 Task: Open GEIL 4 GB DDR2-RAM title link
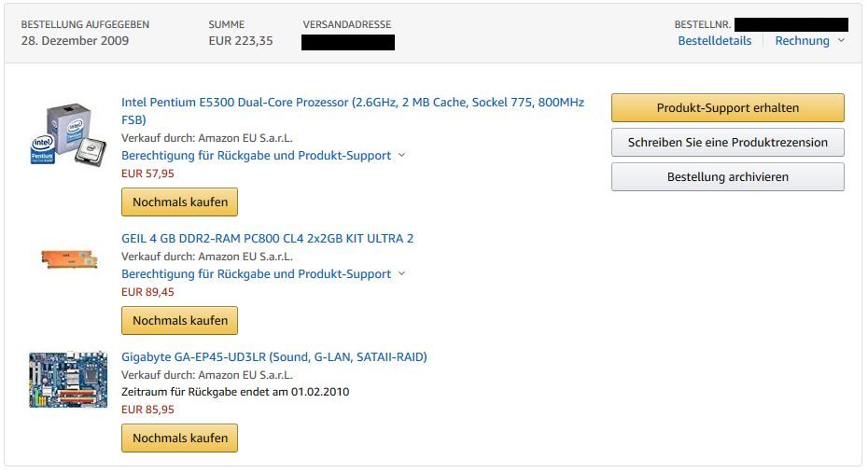pyautogui.click(x=267, y=238)
